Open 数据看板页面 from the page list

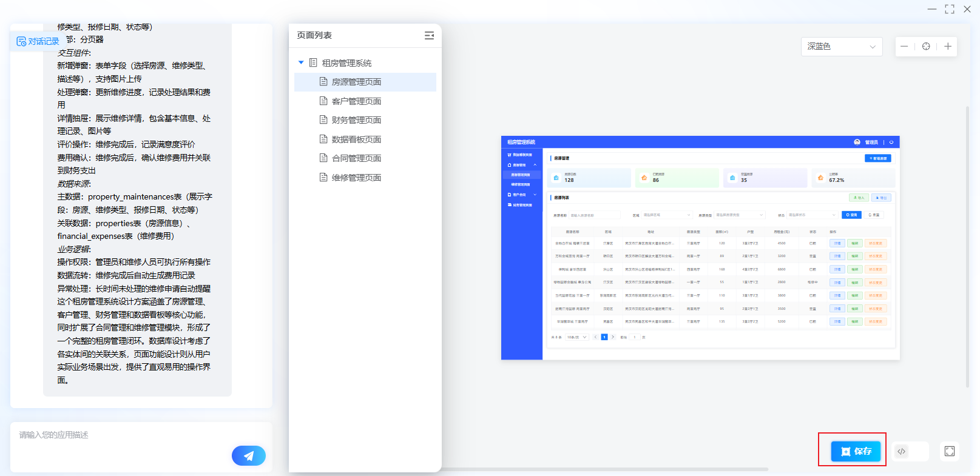356,139
